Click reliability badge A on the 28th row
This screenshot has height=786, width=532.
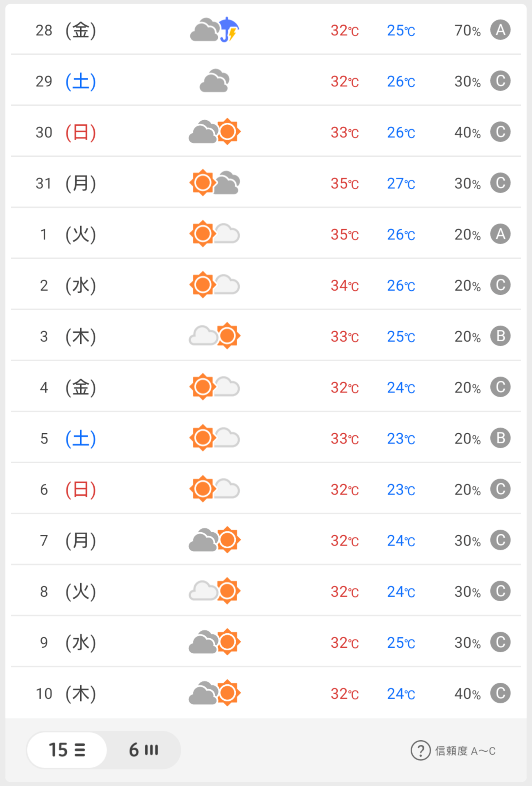(500, 30)
